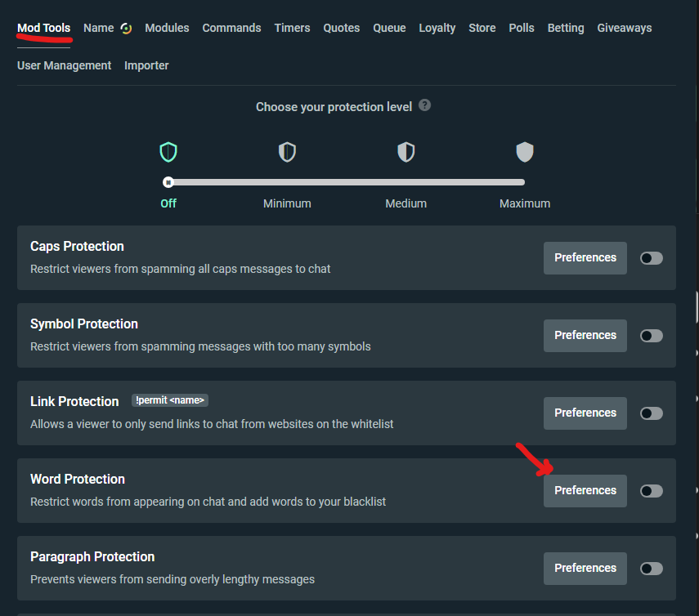
Task: Enable the Word Protection toggle
Action: (x=651, y=490)
